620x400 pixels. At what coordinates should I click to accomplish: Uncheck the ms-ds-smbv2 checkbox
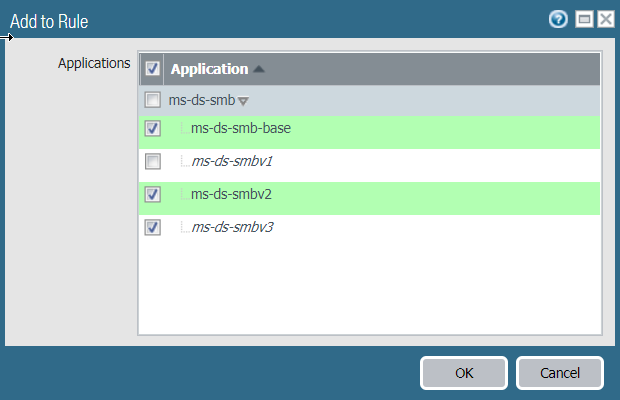click(153, 195)
